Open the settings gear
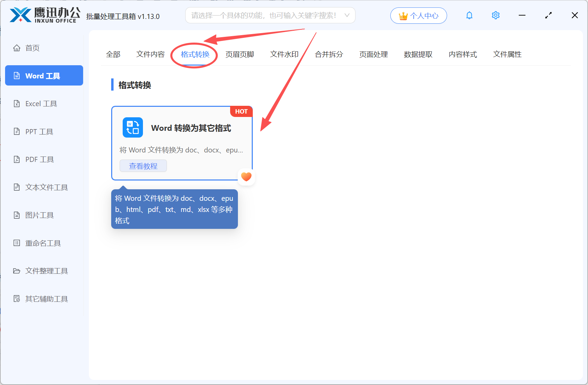This screenshot has width=588, height=385. coord(495,15)
